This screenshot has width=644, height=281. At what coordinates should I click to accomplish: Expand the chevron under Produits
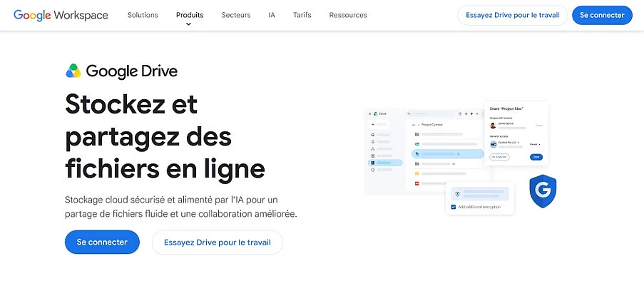tap(188, 24)
